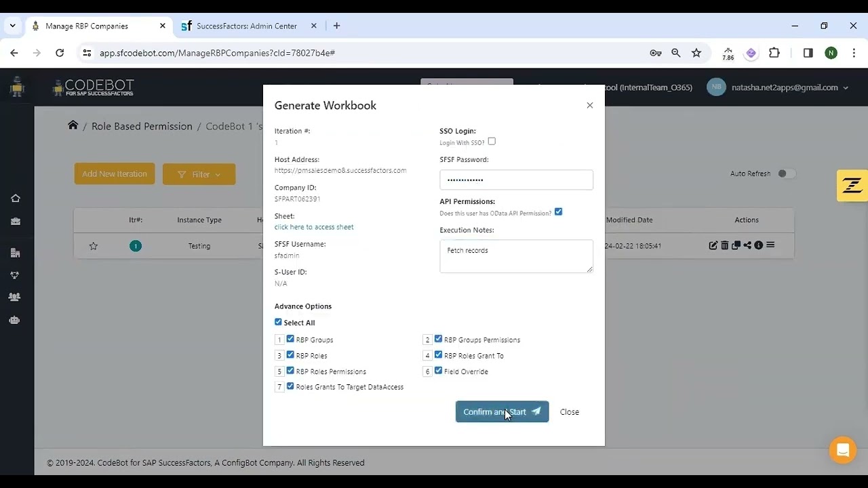Toggle RBP Groups Permissions checkbox
Image resolution: width=868 pixels, height=488 pixels.
click(438, 339)
